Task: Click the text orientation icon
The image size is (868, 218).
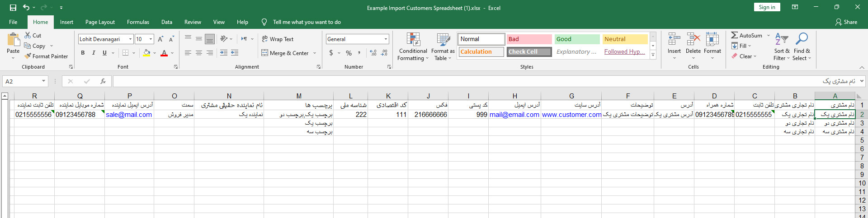Action: click(x=224, y=39)
